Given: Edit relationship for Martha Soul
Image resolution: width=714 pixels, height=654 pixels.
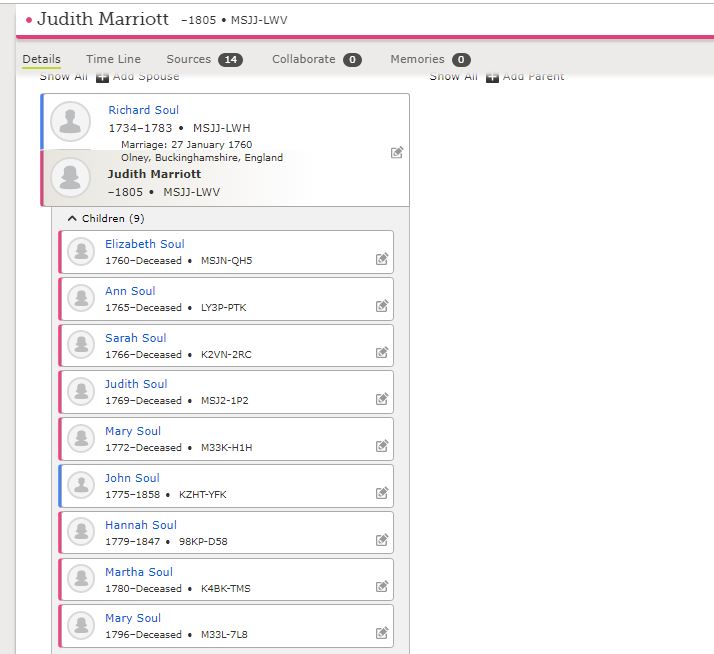Looking at the screenshot, I should [382, 586].
